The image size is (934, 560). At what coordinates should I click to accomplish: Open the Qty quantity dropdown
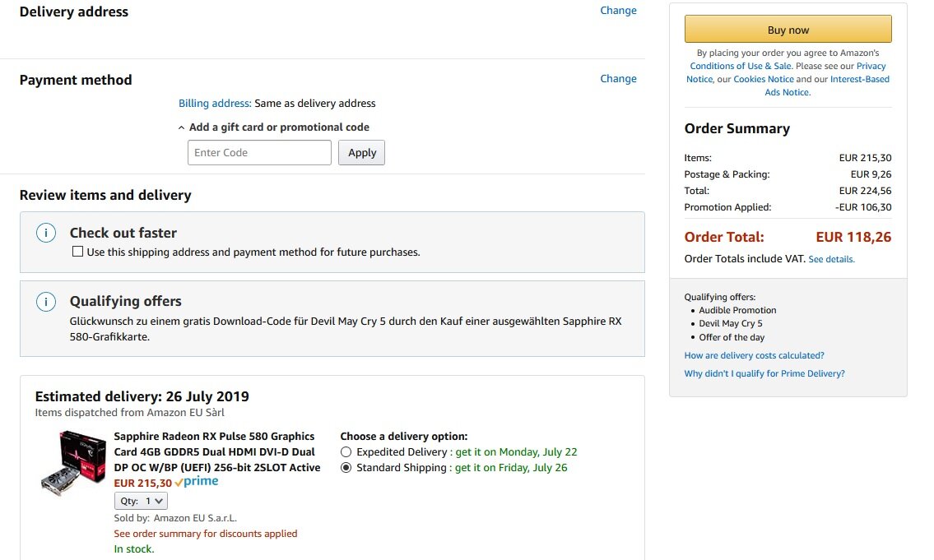[x=141, y=501]
